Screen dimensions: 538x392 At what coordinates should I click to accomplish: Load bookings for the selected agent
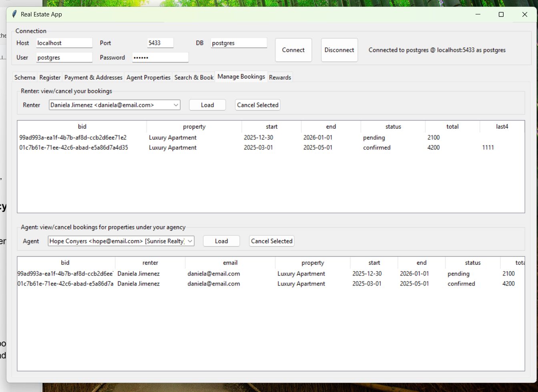coord(221,241)
